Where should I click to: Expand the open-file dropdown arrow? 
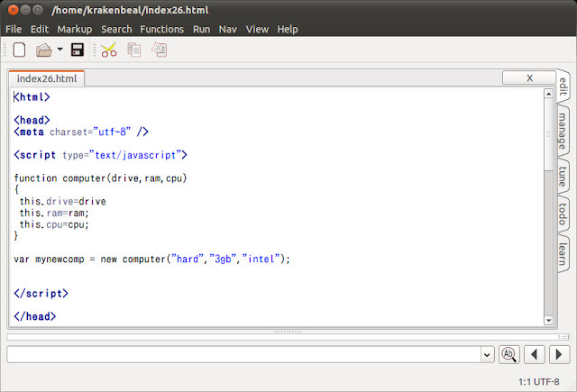[60, 49]
